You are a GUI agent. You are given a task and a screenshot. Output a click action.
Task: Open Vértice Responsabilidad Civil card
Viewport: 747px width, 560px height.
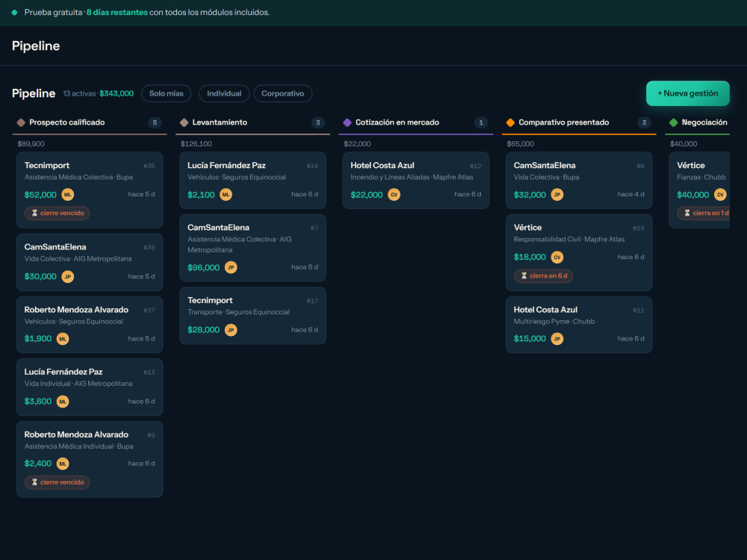point(579,252)
